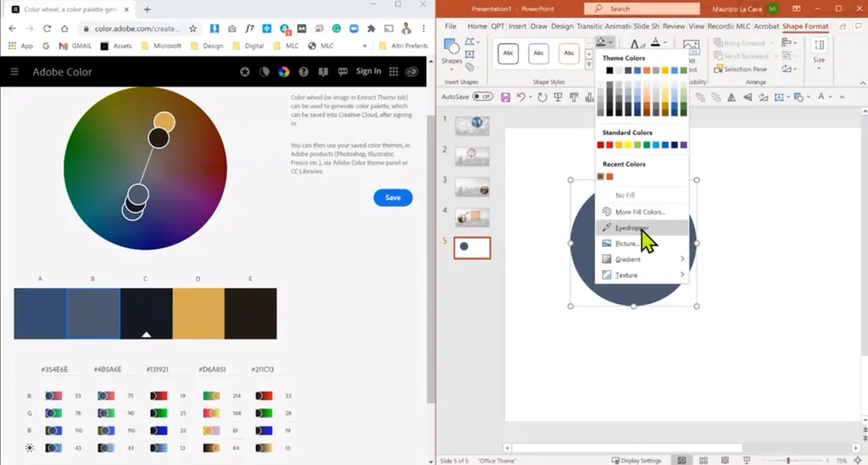Collapse the PowerPoint ribbon
This screenshot has width=868, height=465.
pyautogui.click(x=862, y=83)
